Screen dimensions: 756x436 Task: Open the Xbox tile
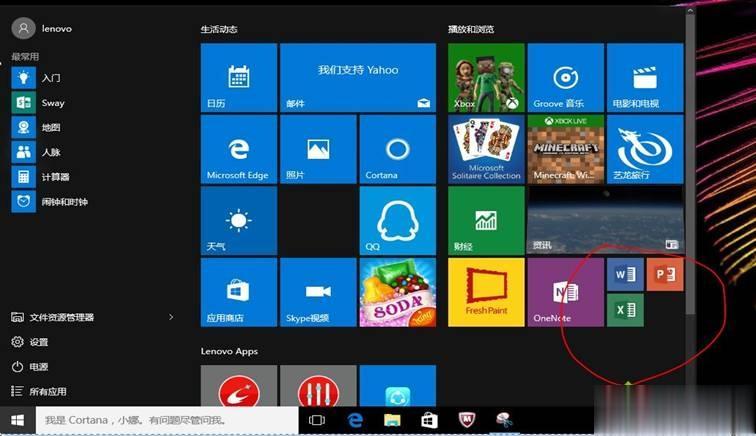[486, 78]
